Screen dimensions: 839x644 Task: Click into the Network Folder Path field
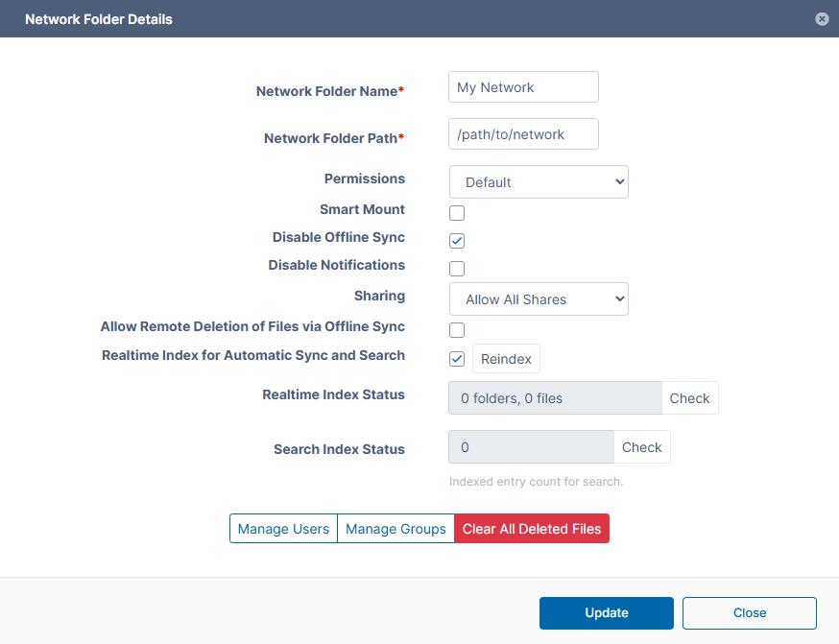click(523, 134)
